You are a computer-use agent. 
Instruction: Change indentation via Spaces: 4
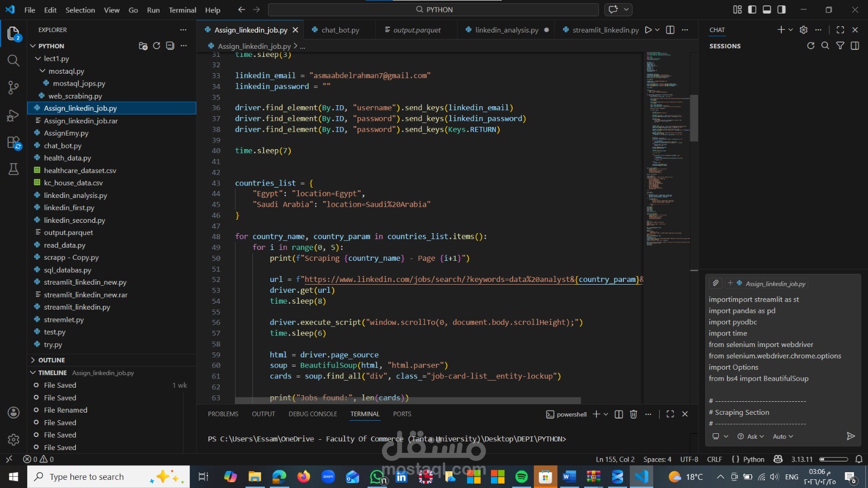657,459
